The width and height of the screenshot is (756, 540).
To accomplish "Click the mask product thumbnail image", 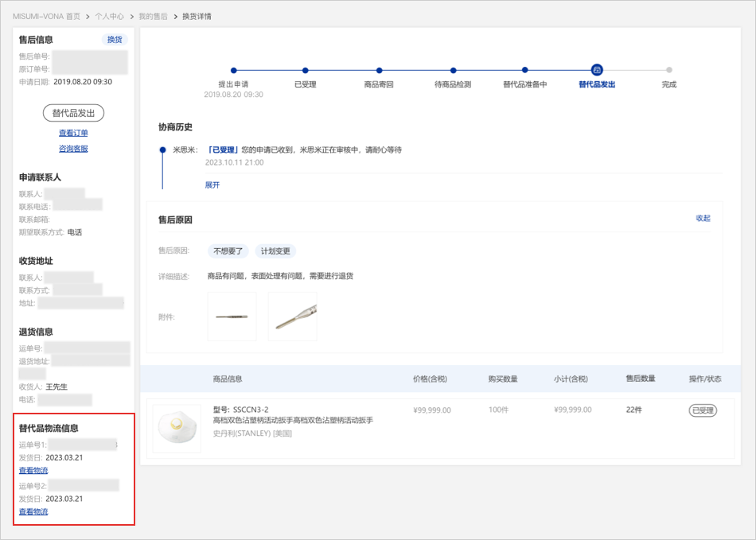I will 177,429.
